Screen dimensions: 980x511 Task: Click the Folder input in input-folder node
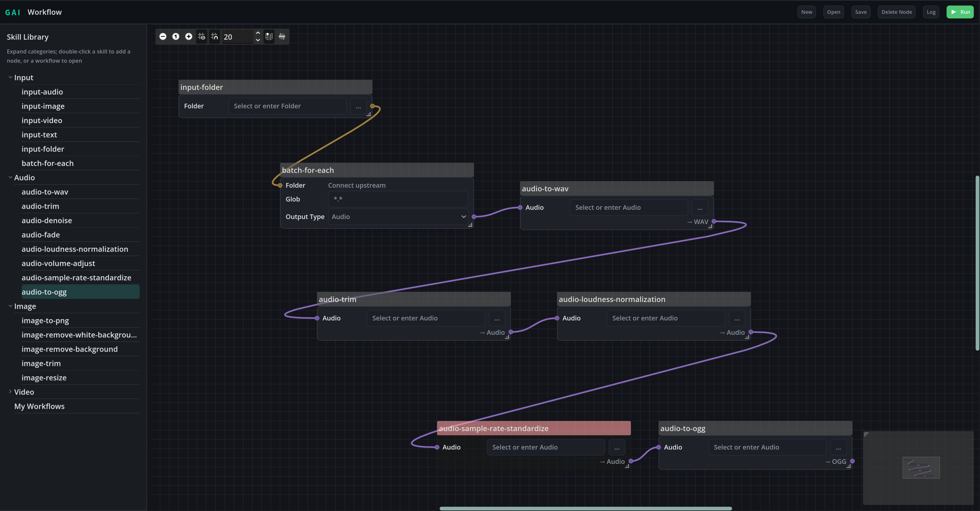coord(287,106)
